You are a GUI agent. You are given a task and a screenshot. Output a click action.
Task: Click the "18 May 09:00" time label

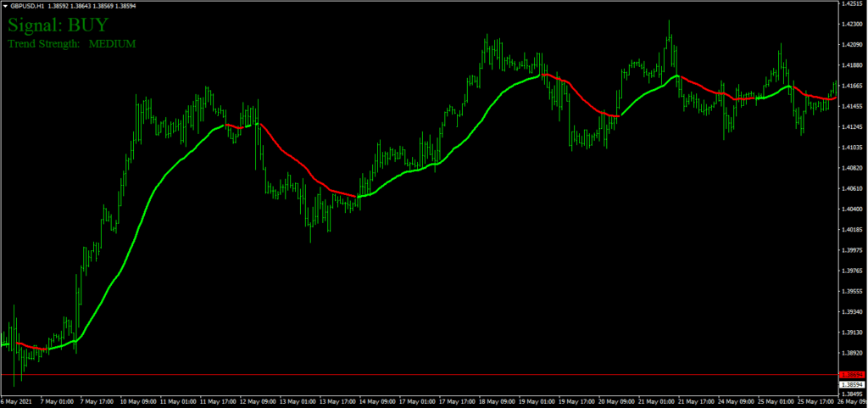coord(495,401)
